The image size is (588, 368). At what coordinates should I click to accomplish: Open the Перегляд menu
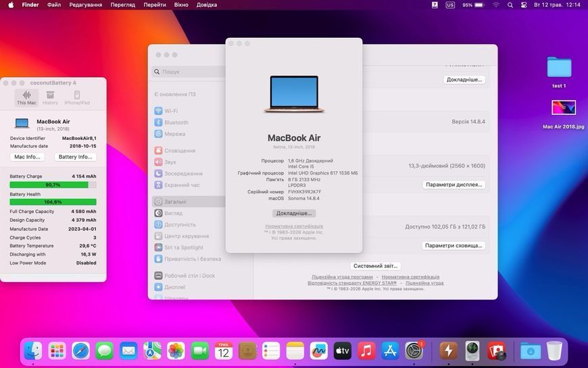pyautogui.click(x=122, y=5)
